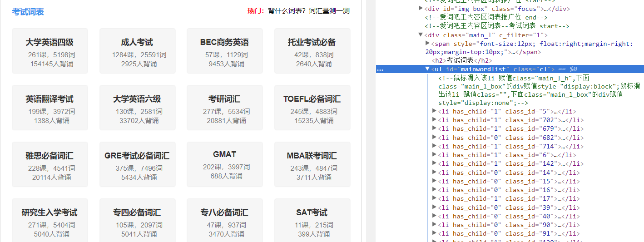Screen dimensions: 644x242
Task: Click the DevTools ellipsis actions icon
Action: 380,69
